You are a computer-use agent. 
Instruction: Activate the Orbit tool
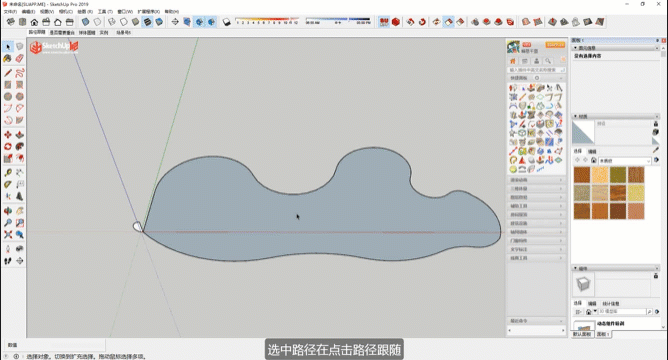8,211
